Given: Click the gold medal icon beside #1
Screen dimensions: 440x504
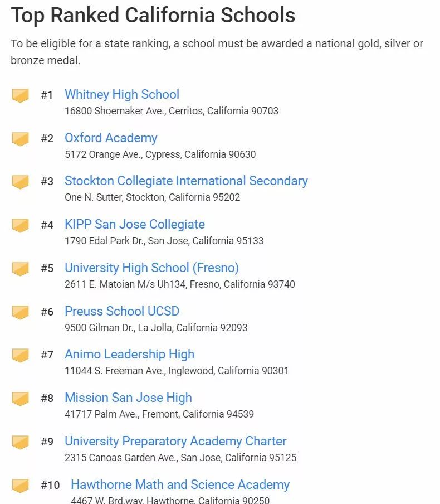Looking at the screenshot, I should pos(20,95).
